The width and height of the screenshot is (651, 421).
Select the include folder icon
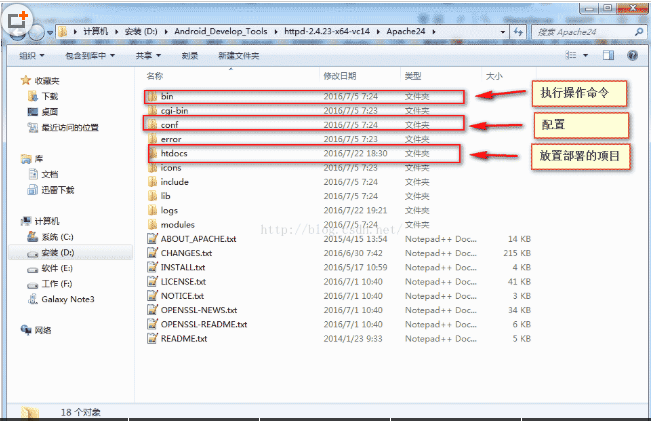pyautogui.click(x=152, y=182)
